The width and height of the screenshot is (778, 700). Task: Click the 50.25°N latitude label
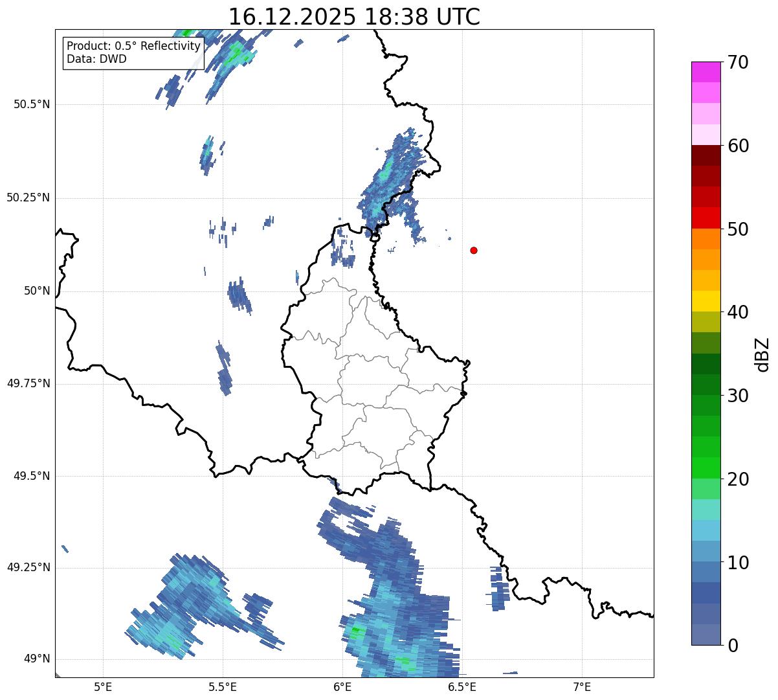[28, 198]
